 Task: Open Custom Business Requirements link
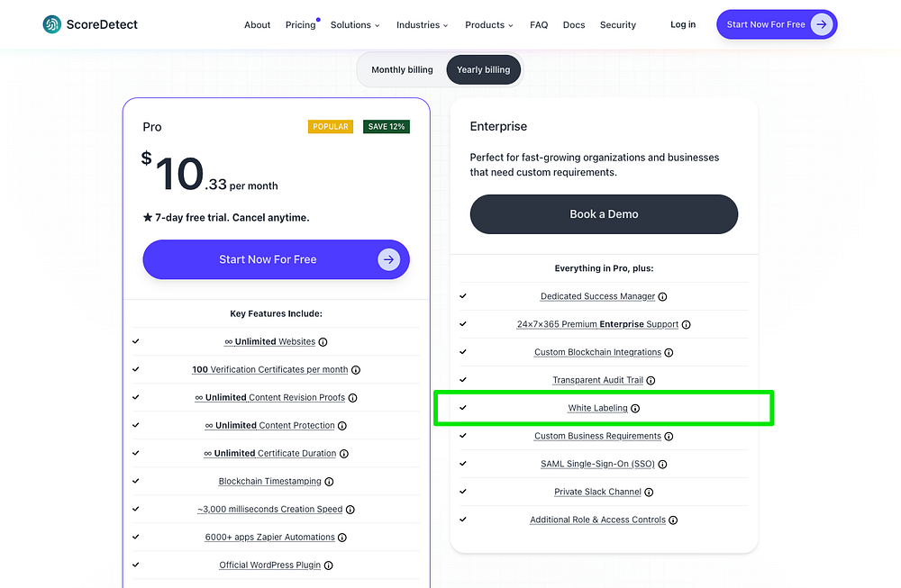597,436
